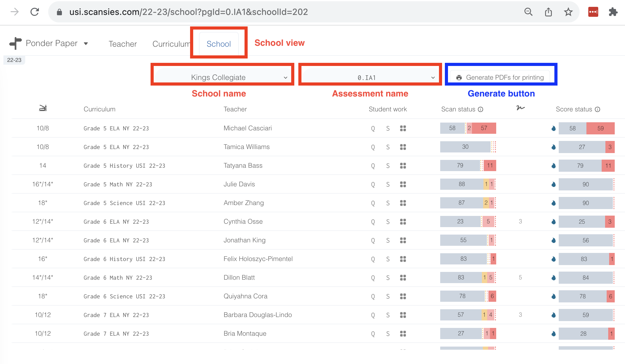Switch to the Teacher tab
625x364 pixels.
point(123,44)
